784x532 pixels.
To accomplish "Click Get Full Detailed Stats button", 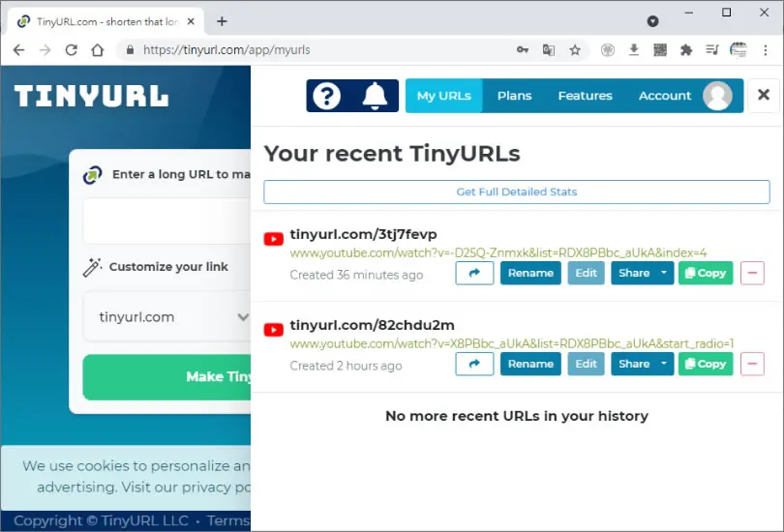I will click(517, 192).
